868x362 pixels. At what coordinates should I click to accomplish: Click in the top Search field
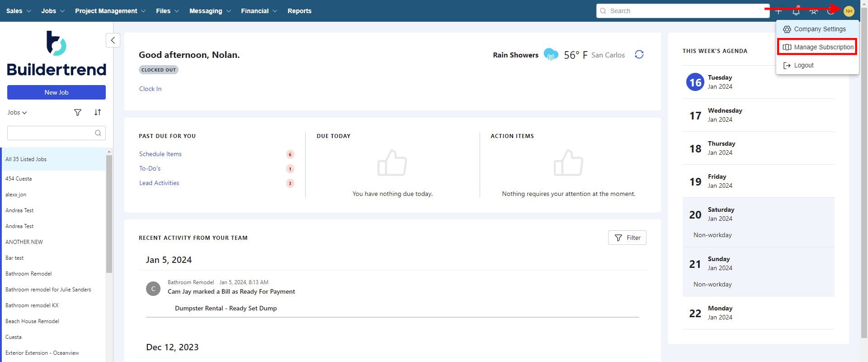coord(683,11)
